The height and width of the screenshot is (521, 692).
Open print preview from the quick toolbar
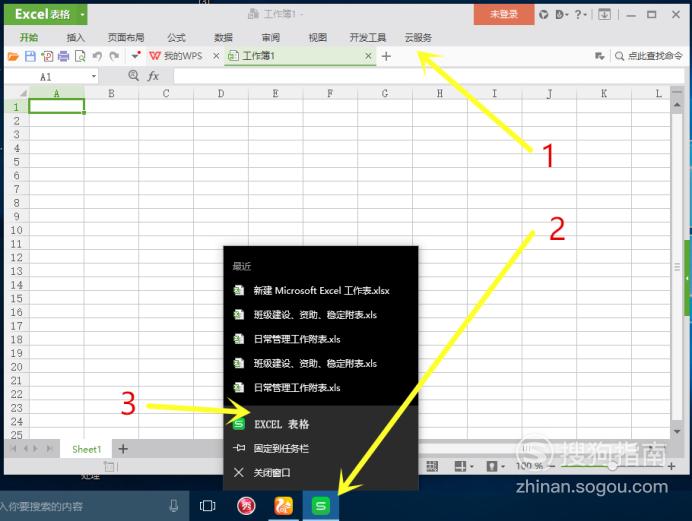[x=80, y=56]
